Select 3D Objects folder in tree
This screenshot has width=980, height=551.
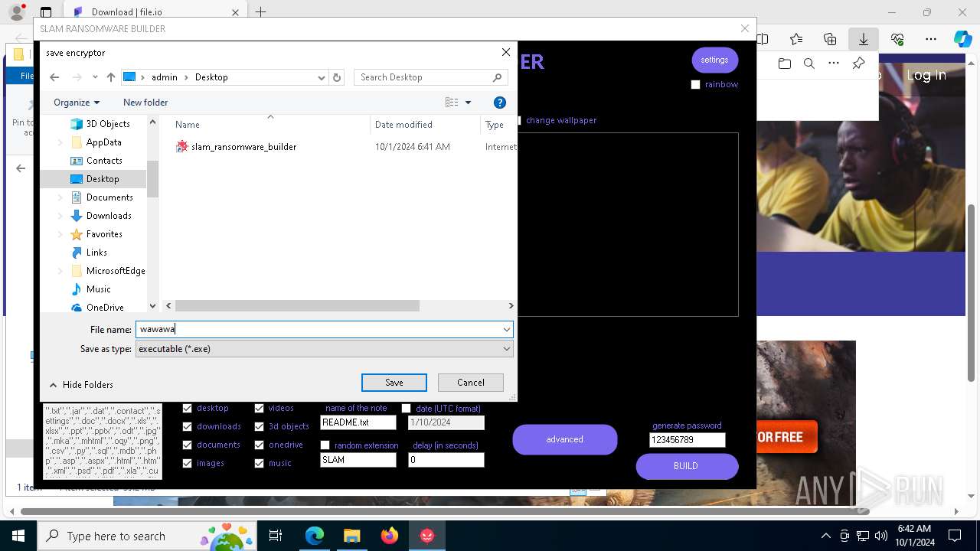pyautogui.click(x=107, y=124)
